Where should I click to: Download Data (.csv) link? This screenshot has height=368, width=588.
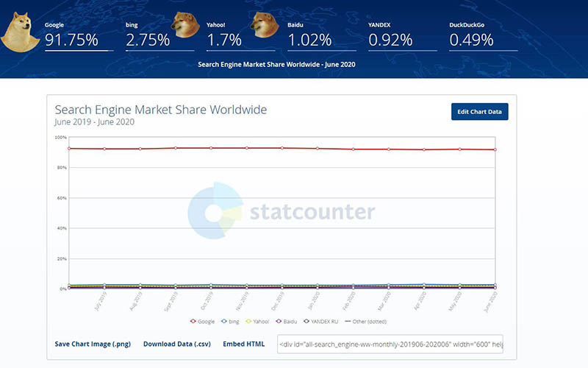[x=177, y=344]
